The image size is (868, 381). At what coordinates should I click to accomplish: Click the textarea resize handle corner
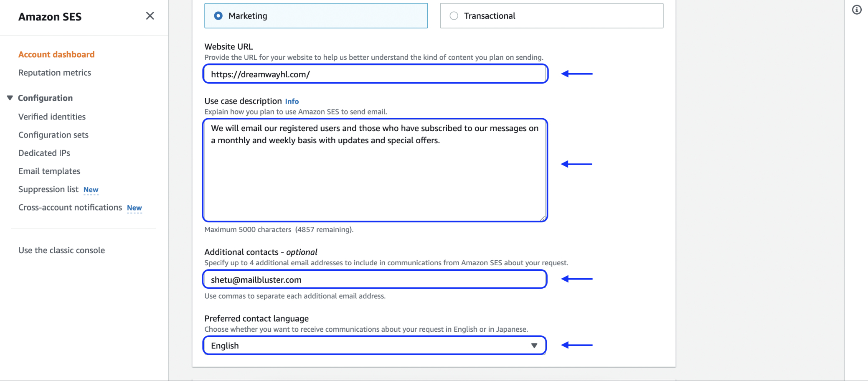[542, 218]
